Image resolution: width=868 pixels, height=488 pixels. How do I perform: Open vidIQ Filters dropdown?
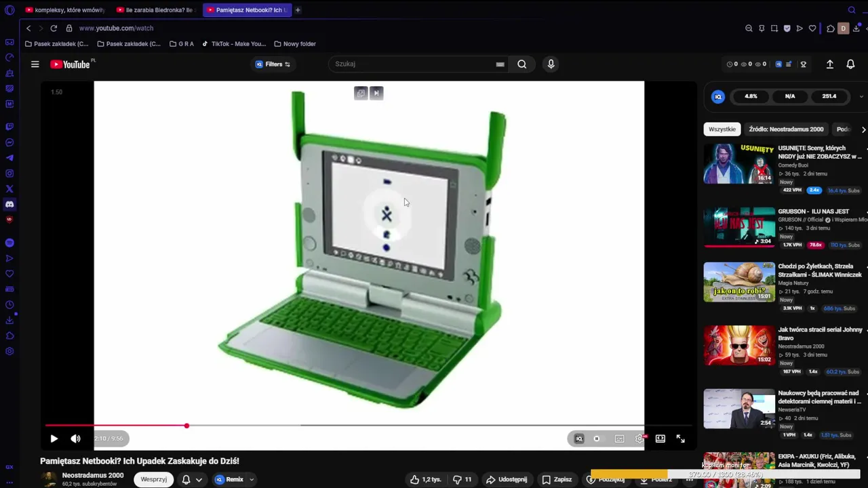click(273, 64)
